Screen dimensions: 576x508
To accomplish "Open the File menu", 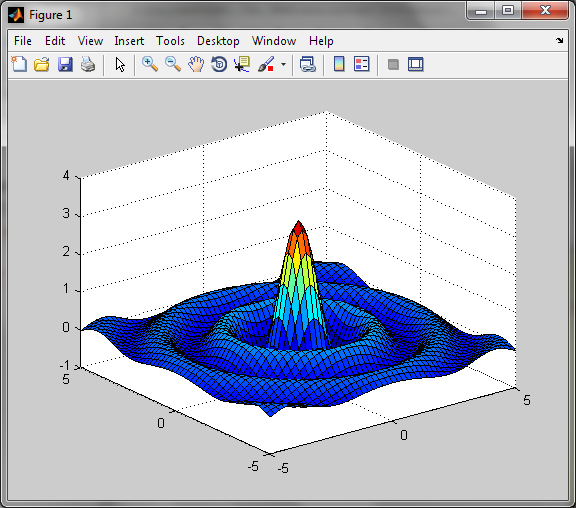I will (x=23, y=41).
